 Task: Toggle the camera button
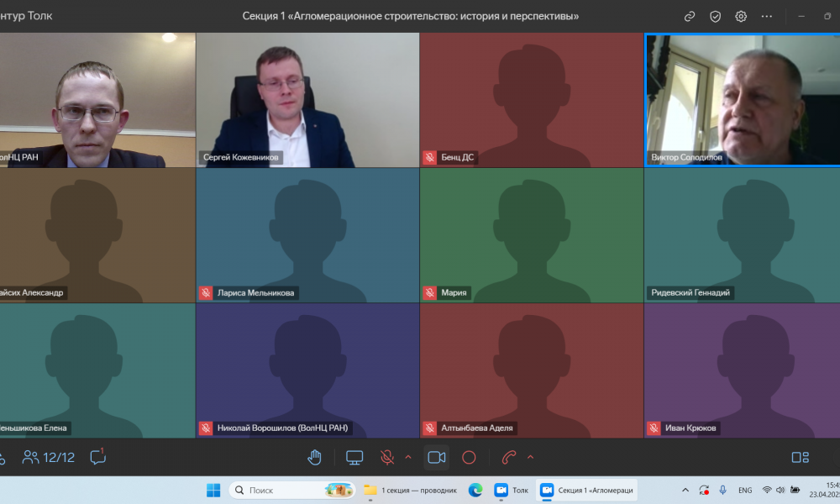pos(437,458)
